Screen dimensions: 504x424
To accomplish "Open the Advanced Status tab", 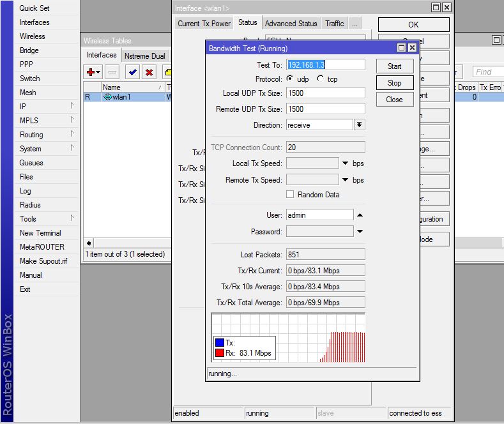I will click(x=291, y=24).
